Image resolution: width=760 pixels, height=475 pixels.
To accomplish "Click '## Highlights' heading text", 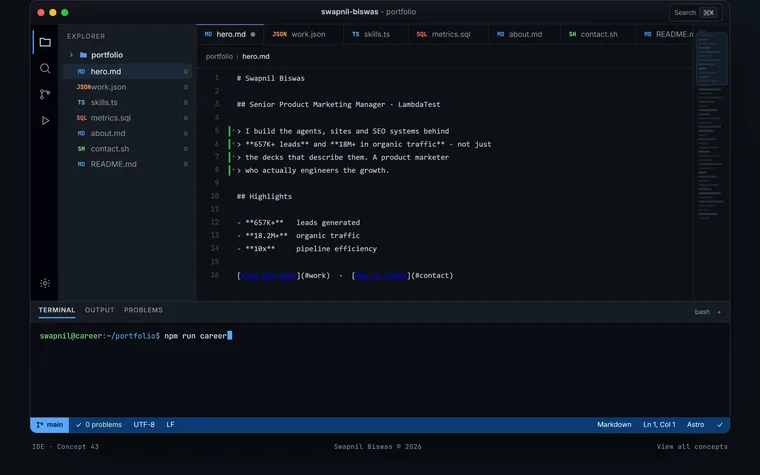I will tap(264, 196).
